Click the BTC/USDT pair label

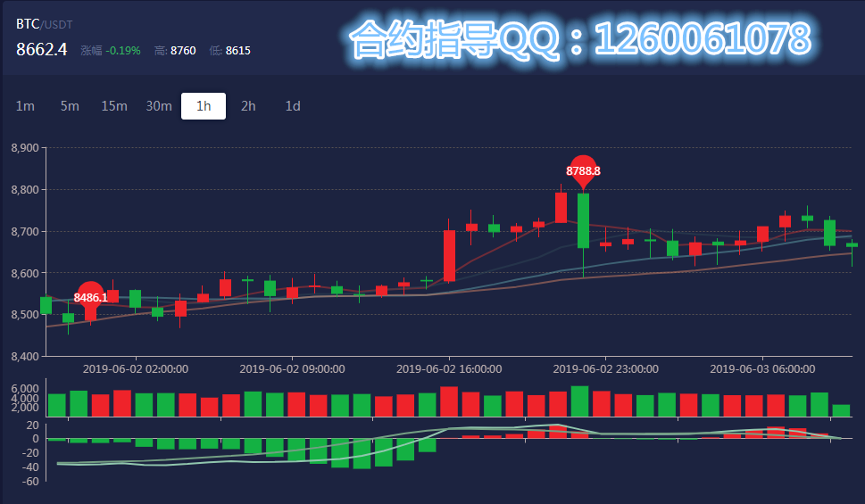point(44,24)
